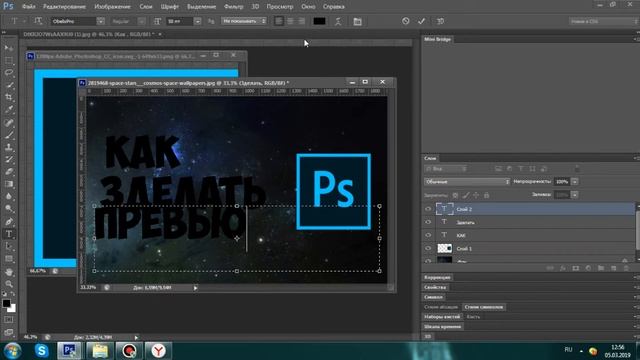
Task: Select the Zoom tool in toolbox
Action: 9,284
